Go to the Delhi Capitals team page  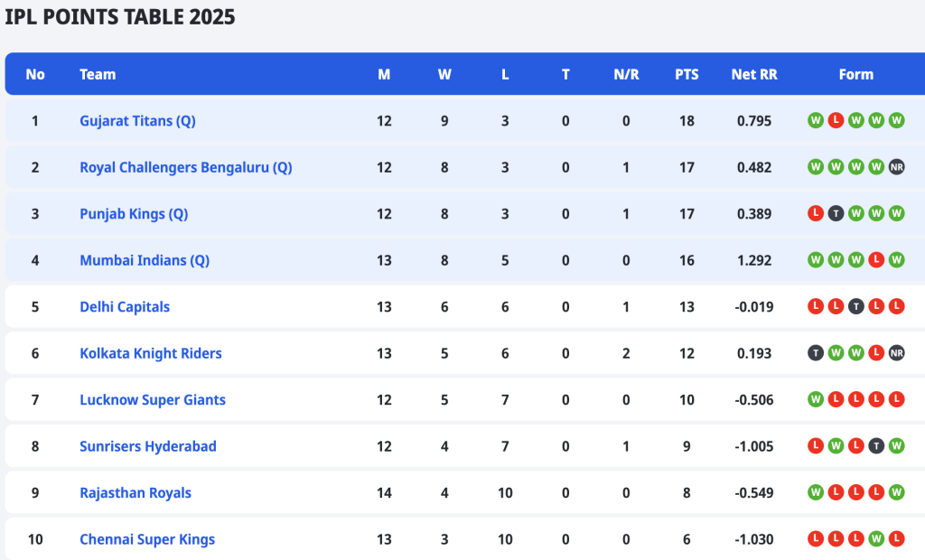pyautogui.click(x=125, y=307)
